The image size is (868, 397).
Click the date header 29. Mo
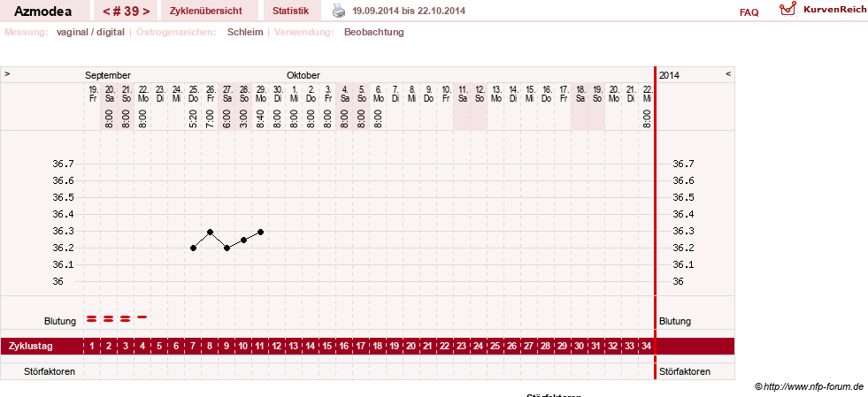pyautogui.click(x=260, y=94)
